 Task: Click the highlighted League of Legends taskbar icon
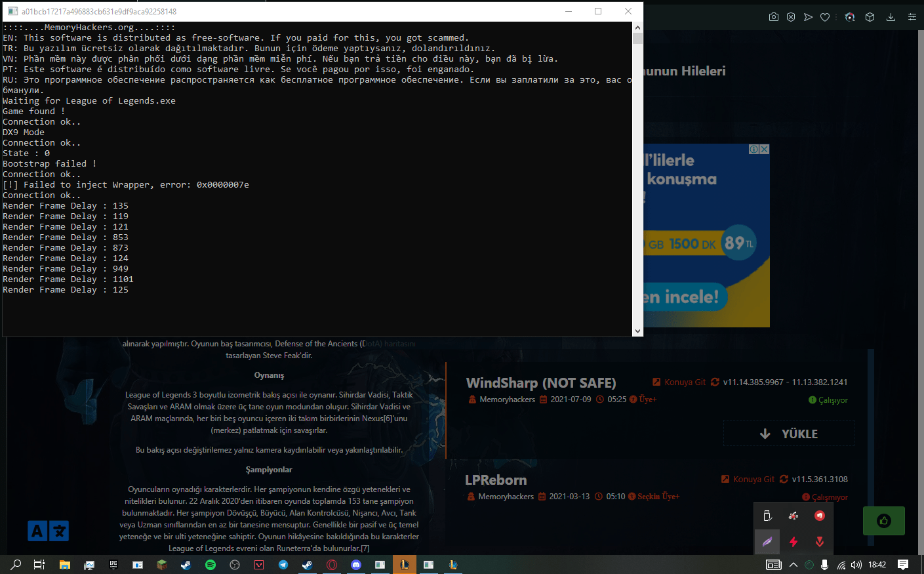tap(405, 565)
